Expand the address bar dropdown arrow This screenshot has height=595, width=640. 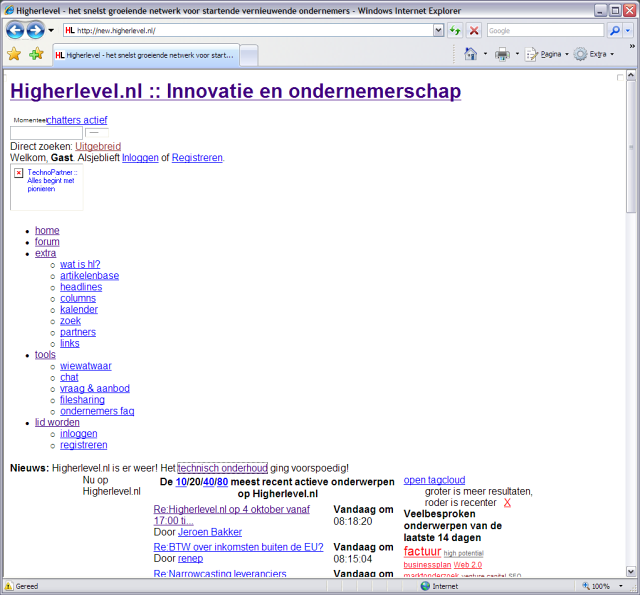coord(438,30)
